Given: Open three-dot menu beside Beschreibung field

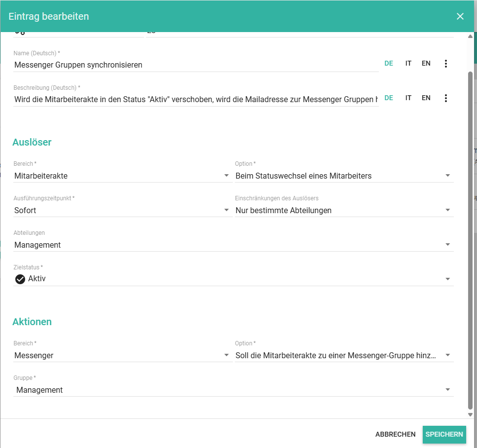Looking at the screenshot, I should (x=446, y=98).
